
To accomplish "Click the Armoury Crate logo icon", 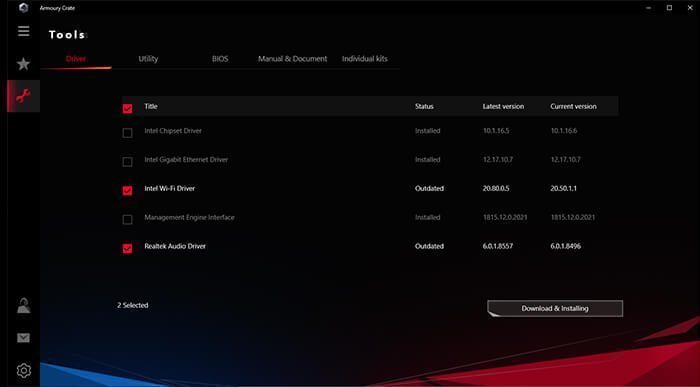I will (x=24, y=8).
